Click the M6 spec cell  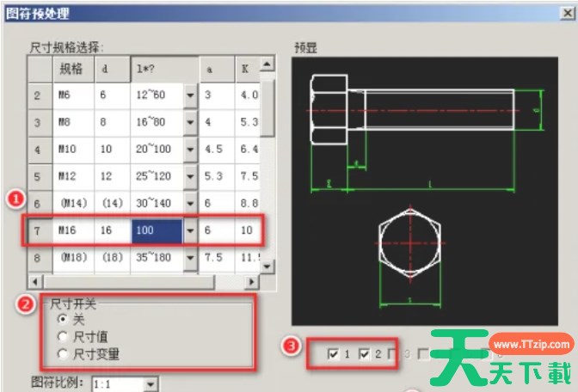(x=73, y=95)
